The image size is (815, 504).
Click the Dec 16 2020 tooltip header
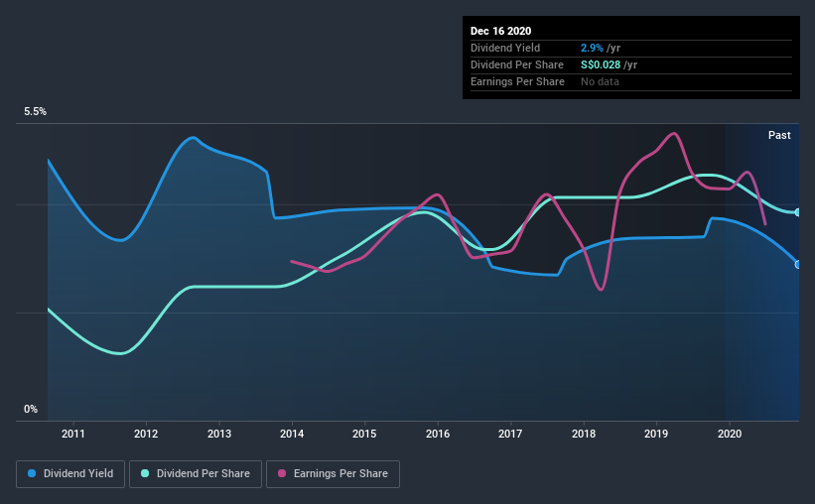500,31
